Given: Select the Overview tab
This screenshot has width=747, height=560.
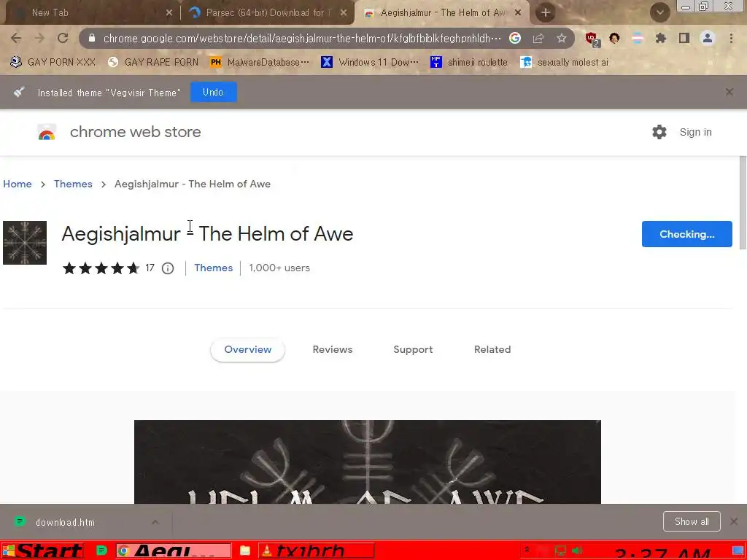Looking at the screenshot, I should pos(248,349).
